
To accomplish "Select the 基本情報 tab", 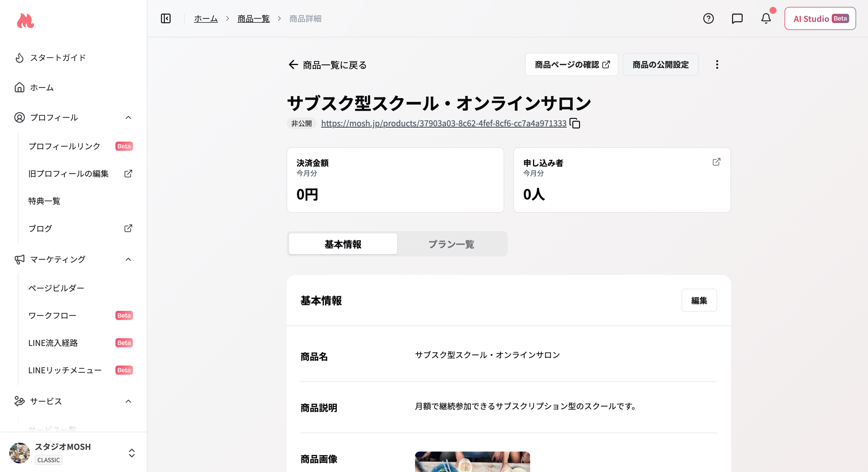I will (343, 244).
